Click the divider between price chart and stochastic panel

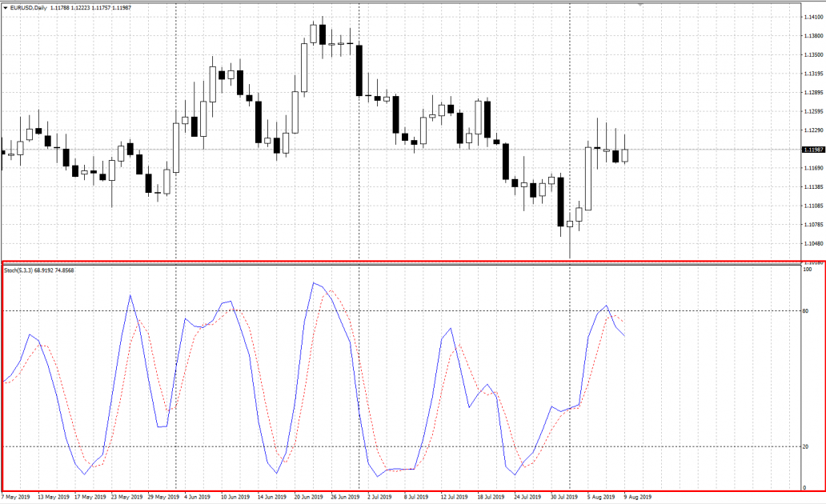(400, 261)
